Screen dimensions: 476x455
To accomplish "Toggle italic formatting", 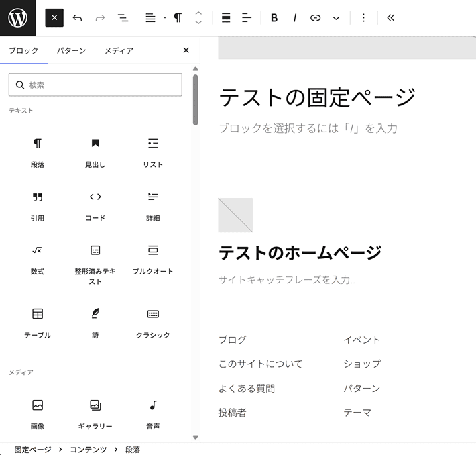I will pos(295,18).
